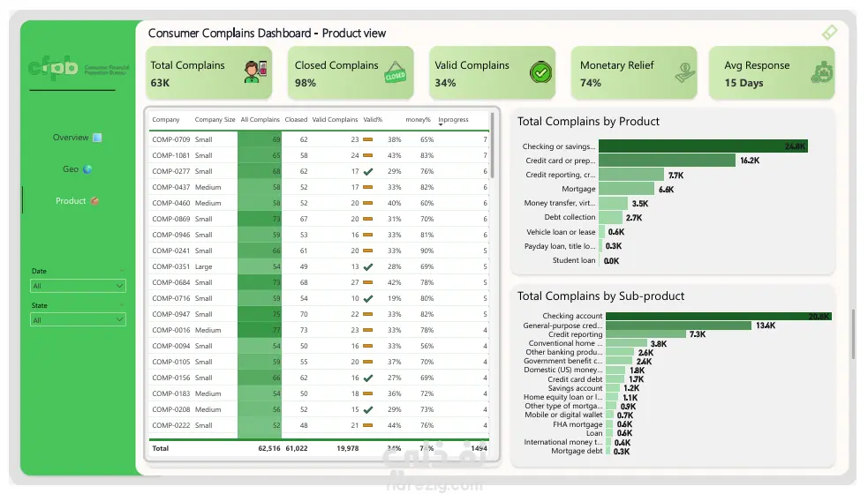Click the Total Complains person icon

coord(255,72)
